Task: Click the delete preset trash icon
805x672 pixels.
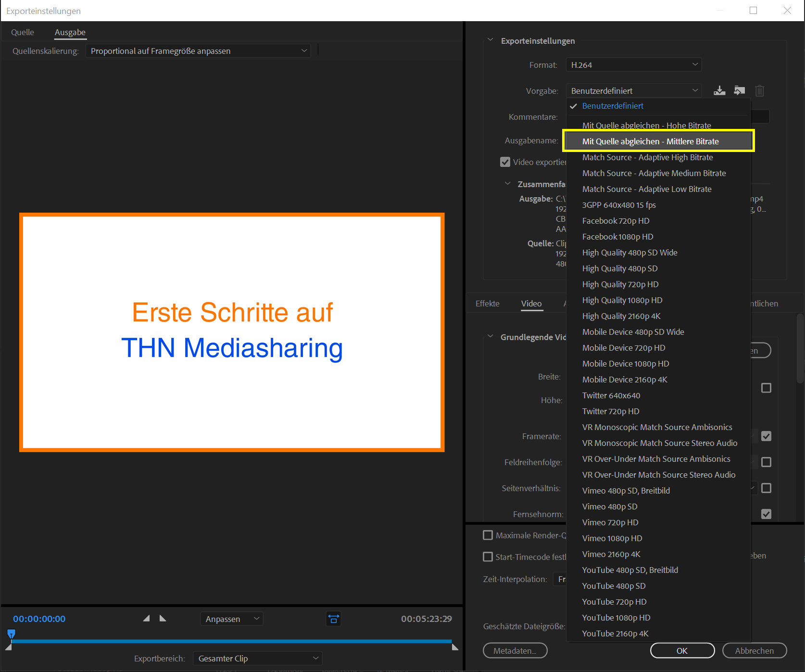Action: tap(759, 90)
